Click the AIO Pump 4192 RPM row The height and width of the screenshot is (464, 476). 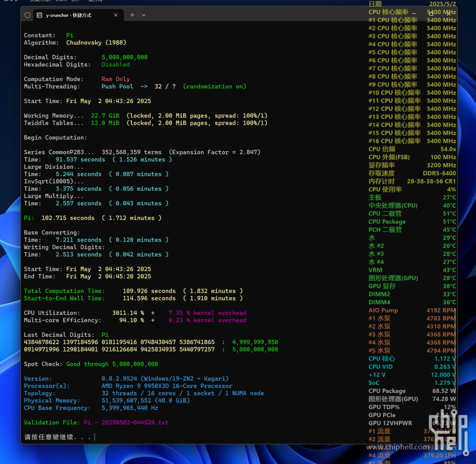[x=412, y=310]
